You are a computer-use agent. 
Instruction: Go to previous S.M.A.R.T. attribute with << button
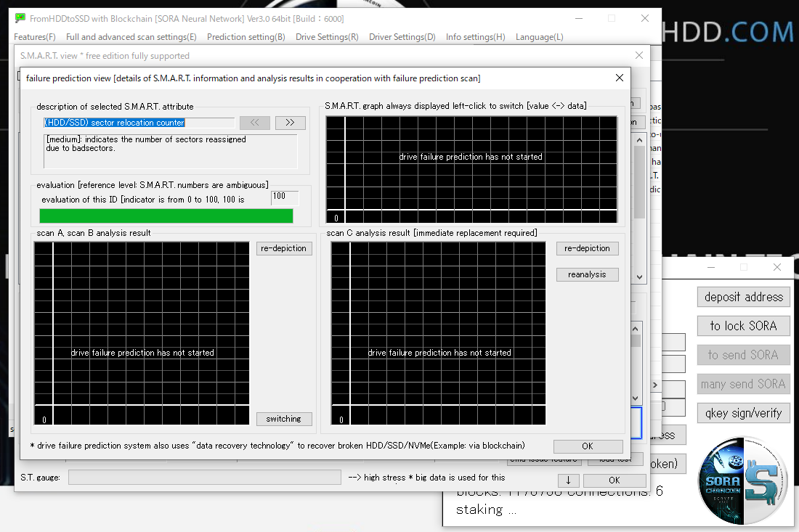pos(255,123)
